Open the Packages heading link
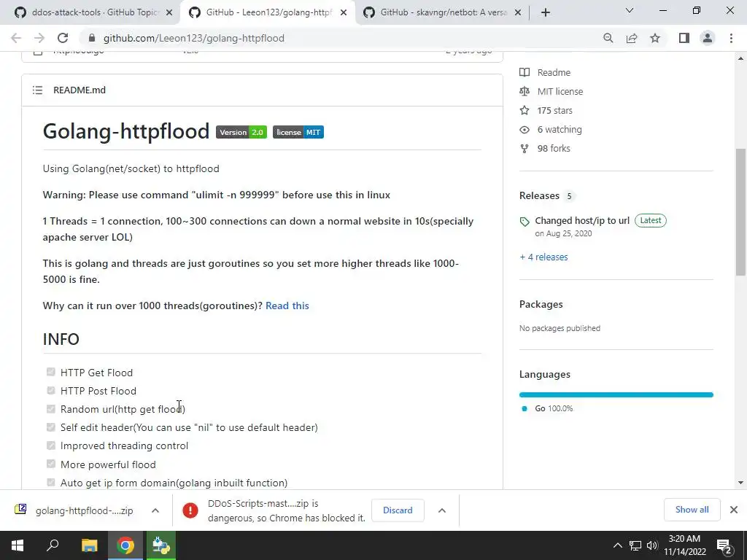The height and width of the screenshot is (560, 747). click(x=541, y=304)
